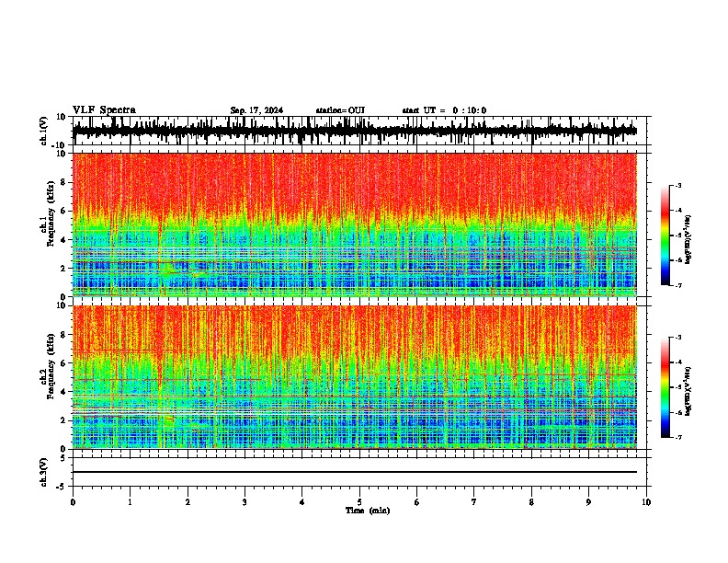
Task: Click ch.2 colorbar PSD unit label
Action: (688, 391)
